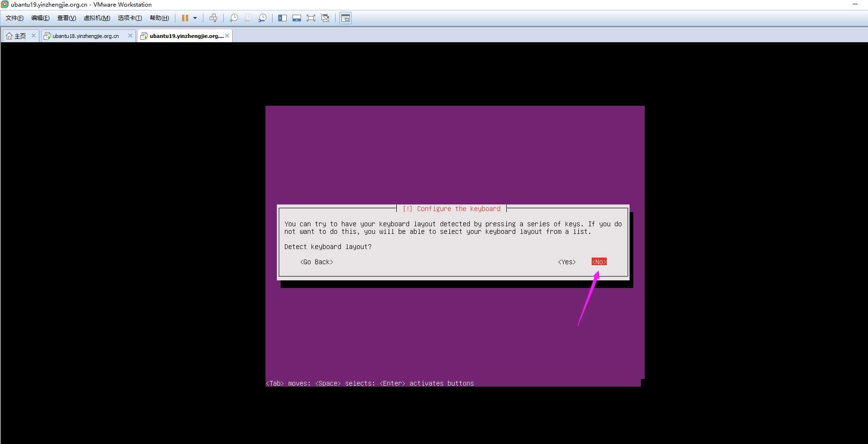
Task: Click the '<Tab> moves' hint text
Action: pyautogui.click(x=288, y=383)
